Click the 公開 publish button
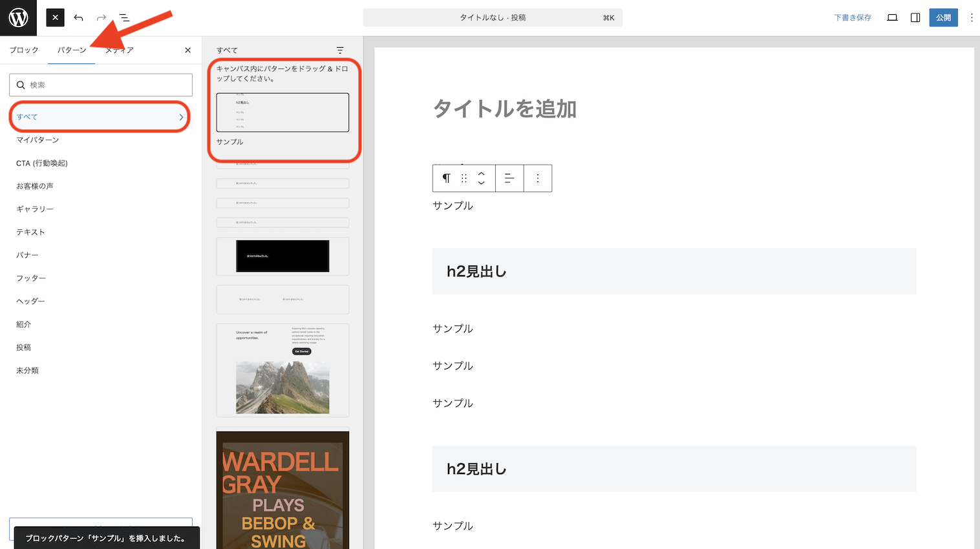This screenshot has height=549, width=980. [x=943, y=17]
